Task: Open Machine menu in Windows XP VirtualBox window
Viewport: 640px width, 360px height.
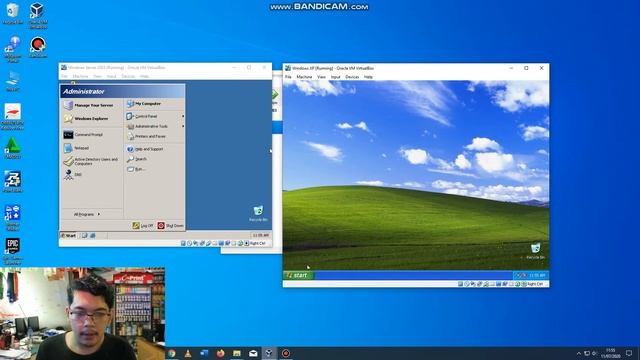Action: point(304,77)
